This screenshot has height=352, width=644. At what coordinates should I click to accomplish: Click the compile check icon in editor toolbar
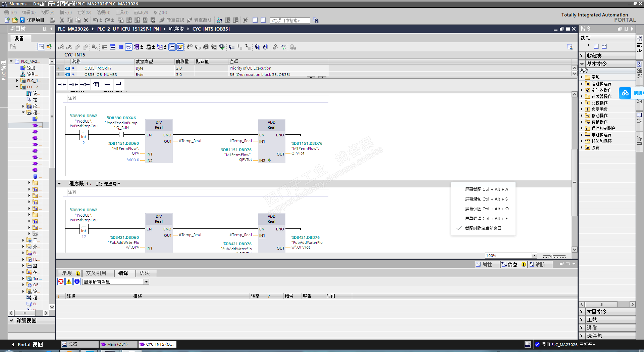pyautogui.click(x=222, y=47)
